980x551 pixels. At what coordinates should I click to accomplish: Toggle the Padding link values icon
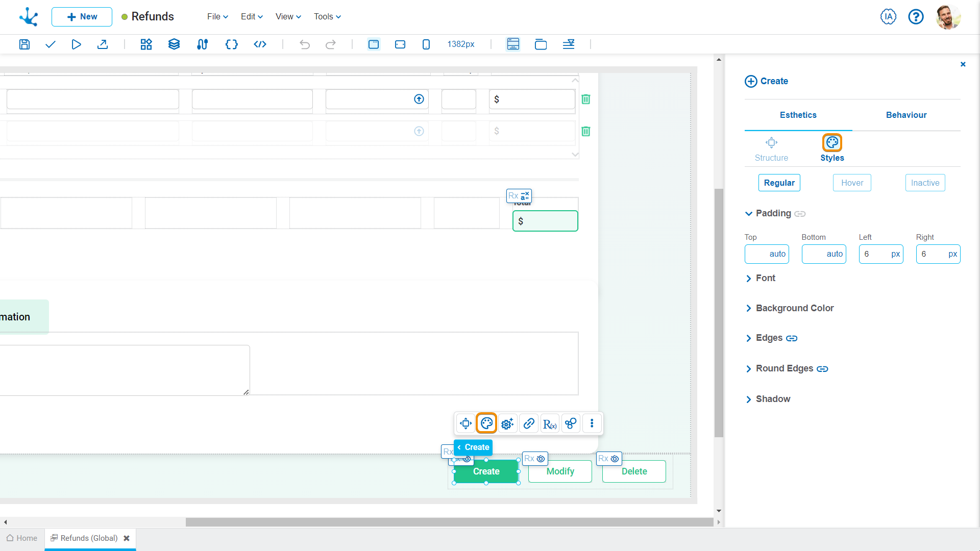(800, 214)
